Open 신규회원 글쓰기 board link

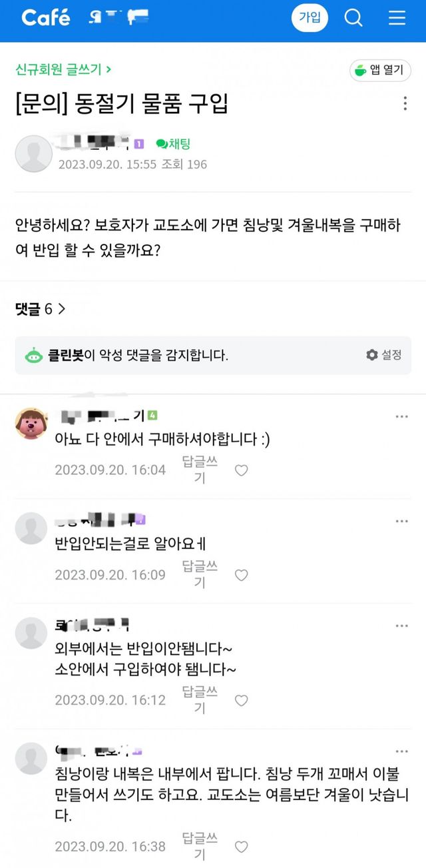pyautogui.click(x=63, y=69)
